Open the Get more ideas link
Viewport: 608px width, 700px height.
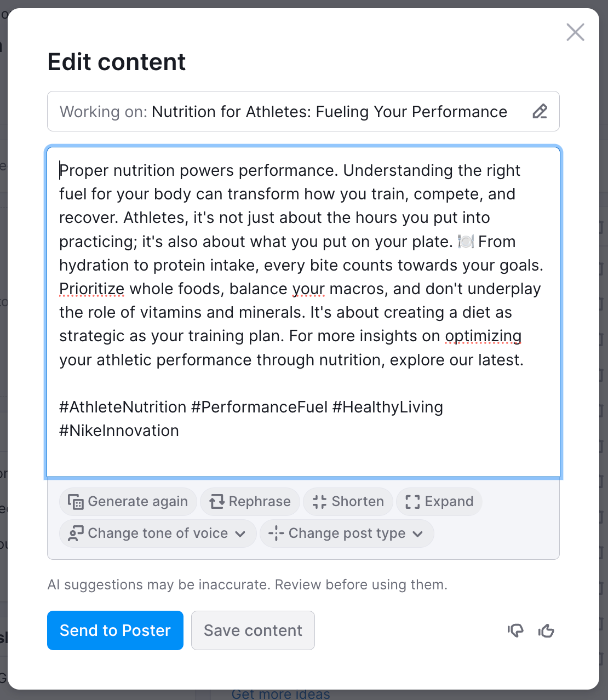tap(280, 695)
